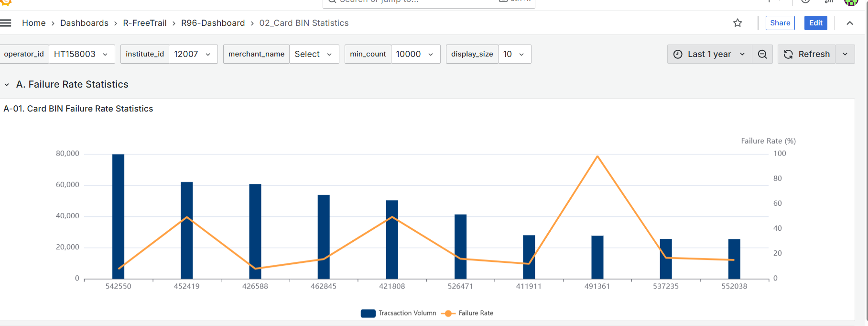Click the Refresh dashboard button

pyautogui.click(x=807, y=54)
